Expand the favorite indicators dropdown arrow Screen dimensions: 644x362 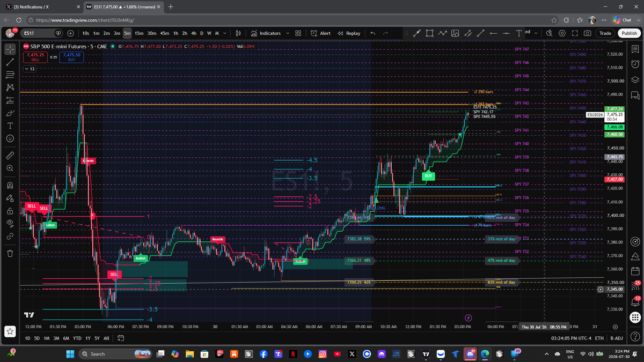(288, 33)
